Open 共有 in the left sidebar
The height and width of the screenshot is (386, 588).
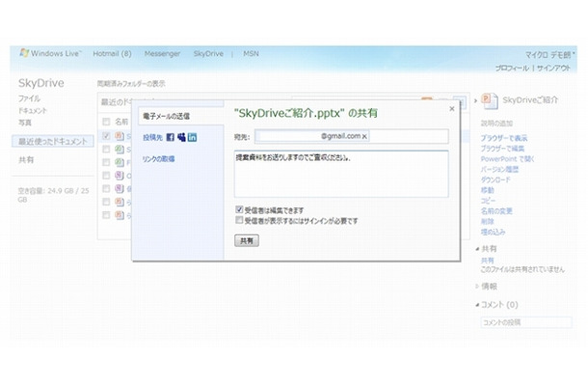[x=26, y=160]
